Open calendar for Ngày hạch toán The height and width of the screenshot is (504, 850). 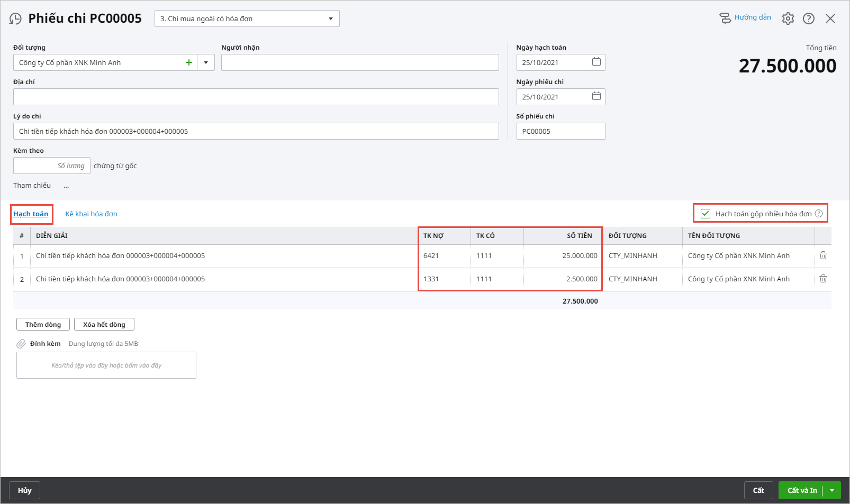click(596, 62)
